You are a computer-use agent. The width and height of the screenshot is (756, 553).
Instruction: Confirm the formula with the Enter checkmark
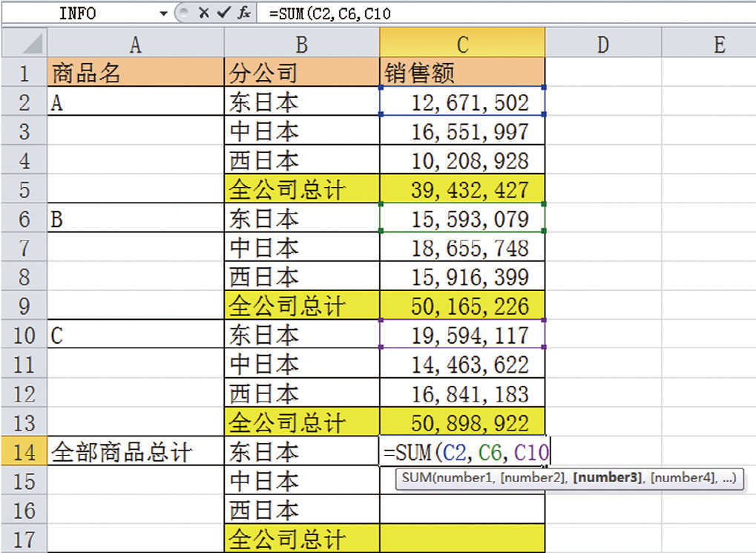[x=223, y=13]
